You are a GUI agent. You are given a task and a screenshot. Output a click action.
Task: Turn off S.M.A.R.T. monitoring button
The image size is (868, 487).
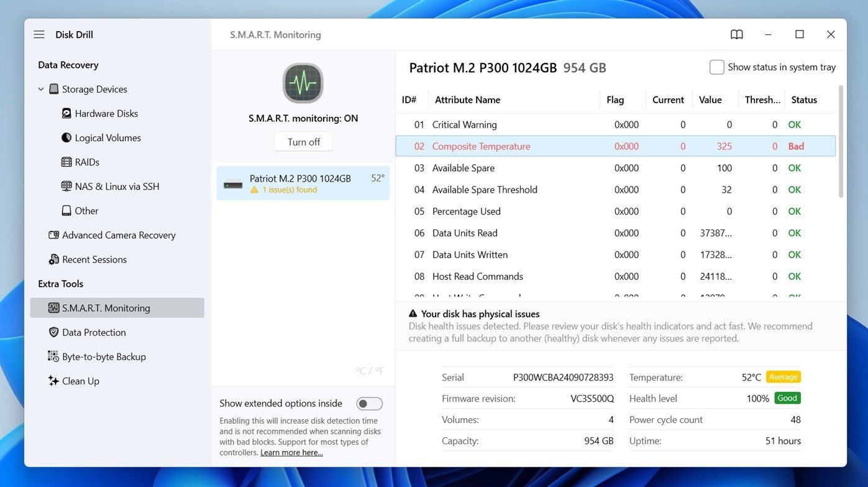tap(304, 142)
